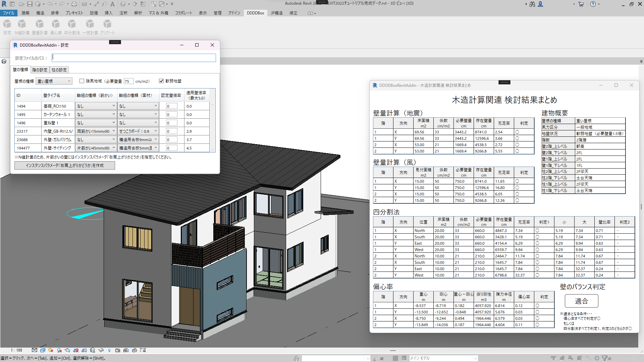Enable the 強風地域 checkbox

coord(82,81)
